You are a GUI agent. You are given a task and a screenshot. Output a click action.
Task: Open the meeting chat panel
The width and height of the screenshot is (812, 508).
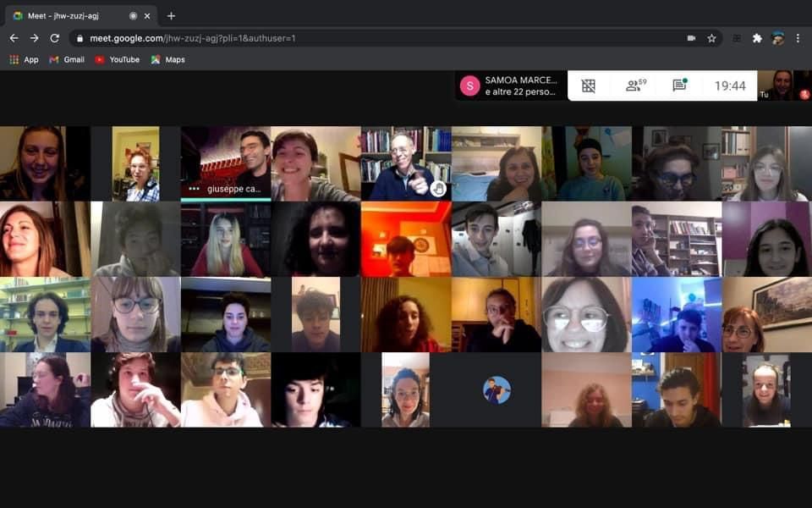tap(679, 86)
